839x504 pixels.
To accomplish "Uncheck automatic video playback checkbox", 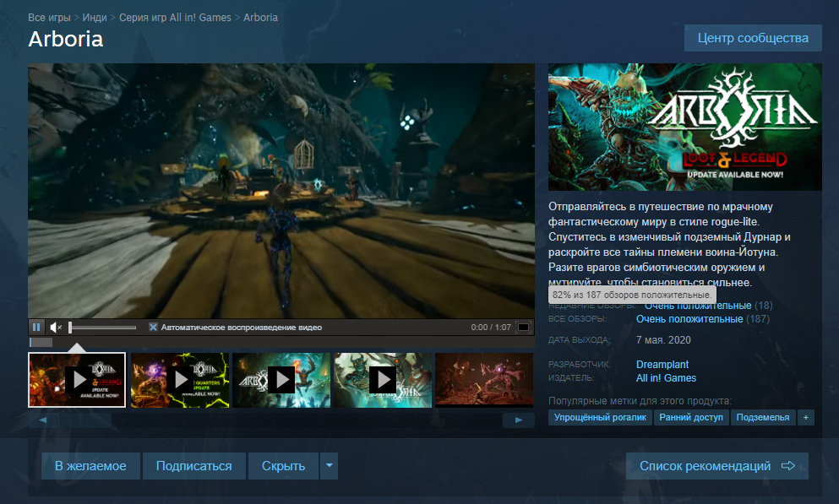I will [153, 327].
